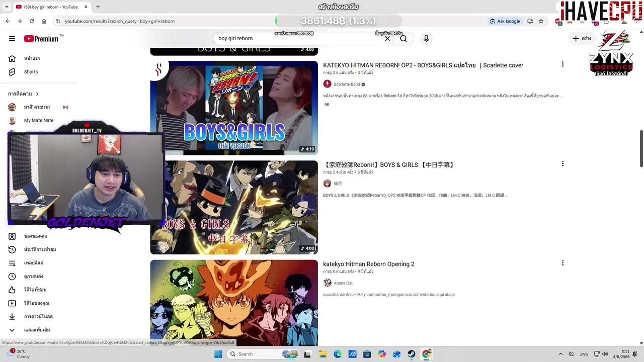Open File Explorer from the taskbar
644x362 pixels.
(323, 354)
